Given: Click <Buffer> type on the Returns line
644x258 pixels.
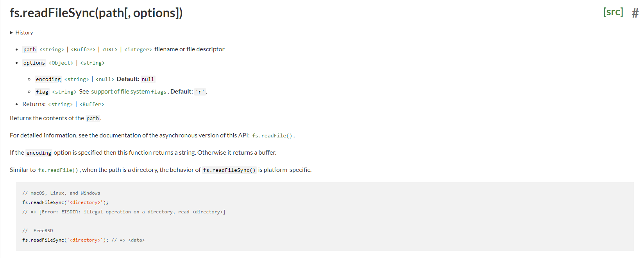Looking at the screenshot, I should [x=92, y=105].
